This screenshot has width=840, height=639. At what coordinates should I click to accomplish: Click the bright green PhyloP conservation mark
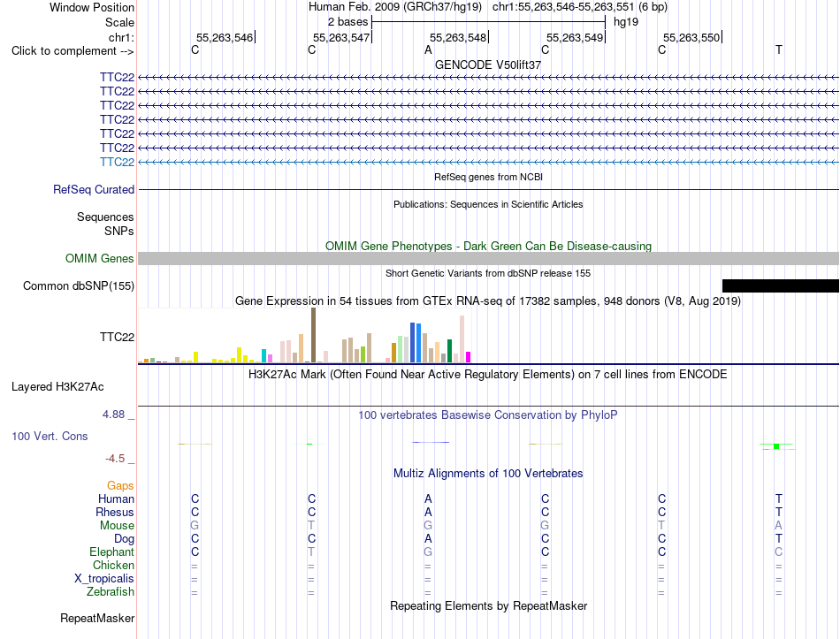coord(776,446)
